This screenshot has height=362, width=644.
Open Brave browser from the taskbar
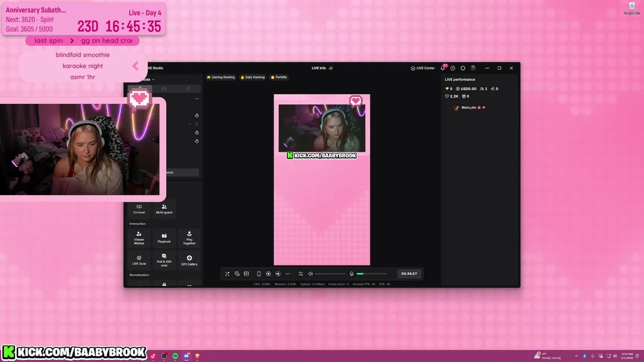point(197,356)
